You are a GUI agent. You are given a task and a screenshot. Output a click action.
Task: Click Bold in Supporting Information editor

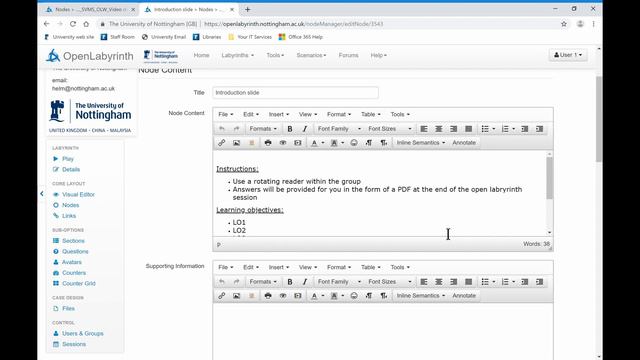click(x=290, y=282)
